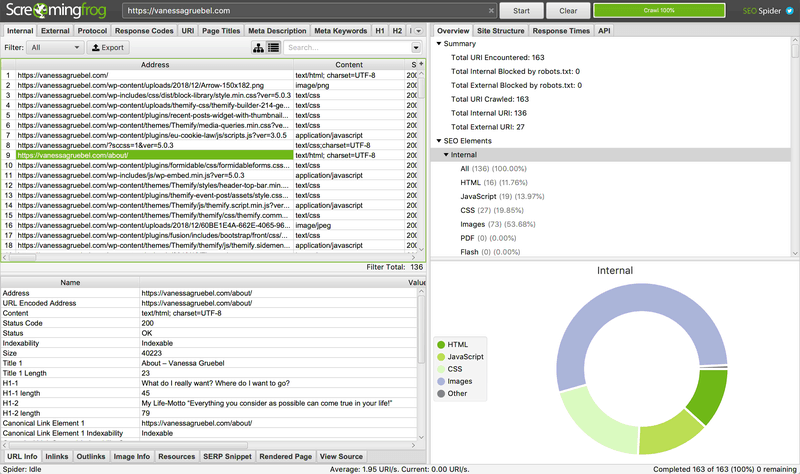Click the Content column header
This screenshot has width=800, height=474.
coord(349,65)
